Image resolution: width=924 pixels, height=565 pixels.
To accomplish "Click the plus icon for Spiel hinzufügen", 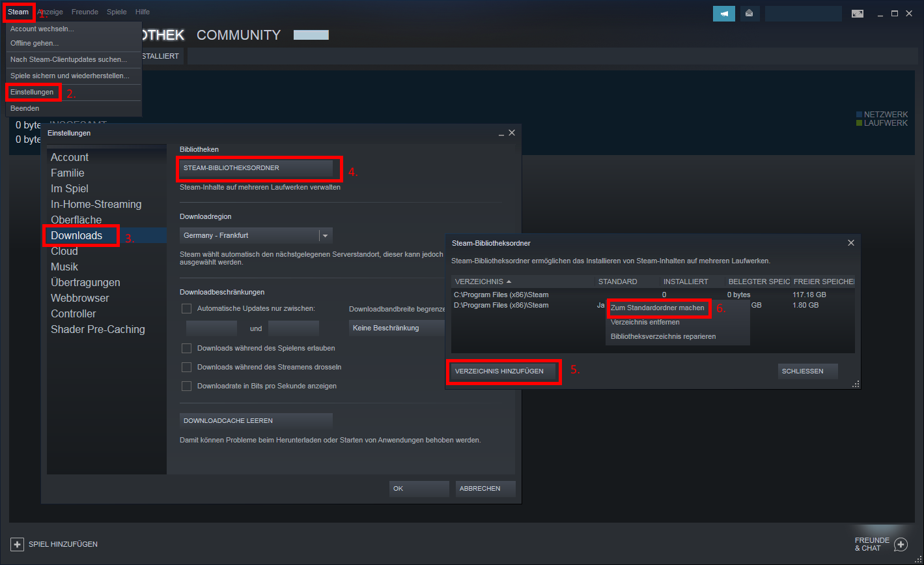I will [x=18, y=544].
